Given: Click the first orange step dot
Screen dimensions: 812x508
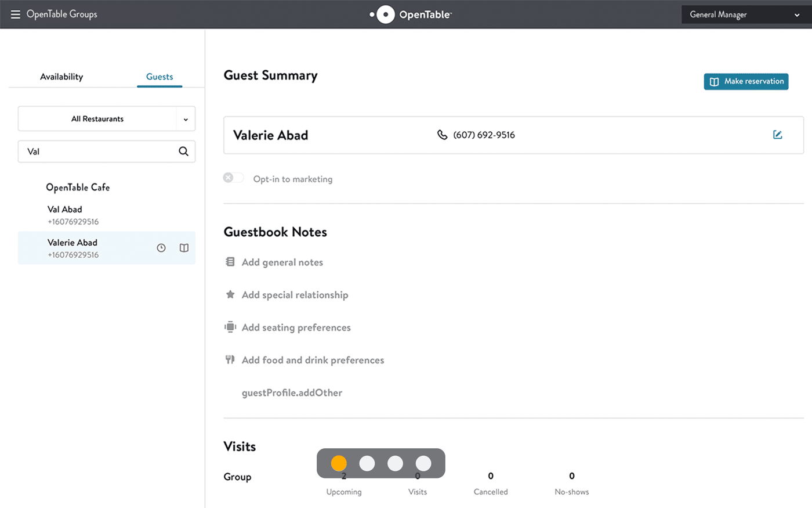Looking at the screenshot, I should (339, 463).
